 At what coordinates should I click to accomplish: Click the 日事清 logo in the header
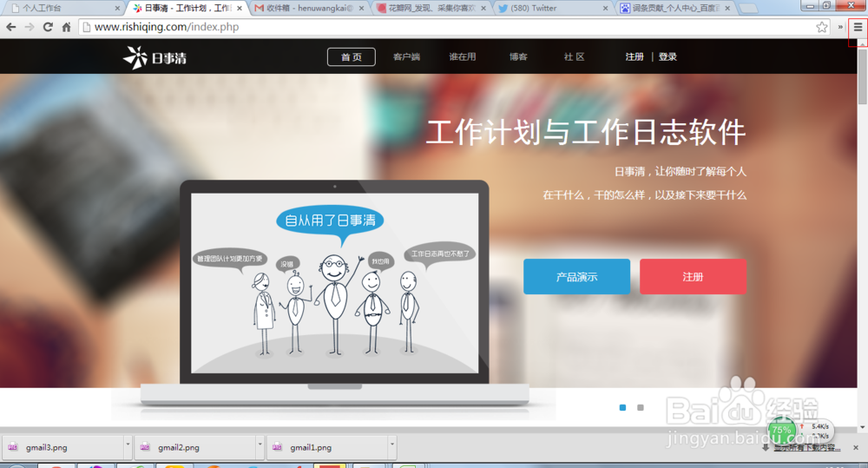(155, 57)
